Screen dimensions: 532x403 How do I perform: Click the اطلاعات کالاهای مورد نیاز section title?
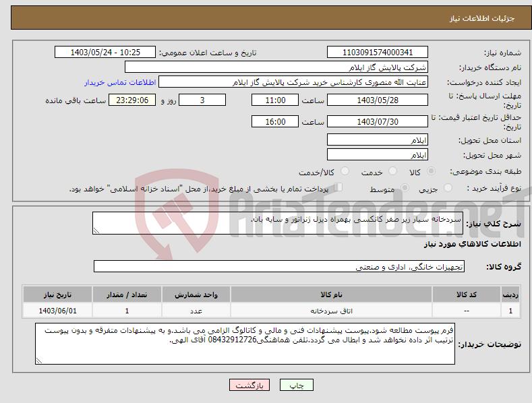click(472, 244)
